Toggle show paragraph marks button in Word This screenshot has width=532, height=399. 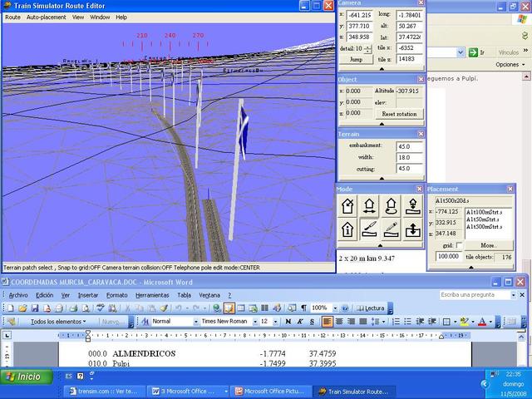303,308
